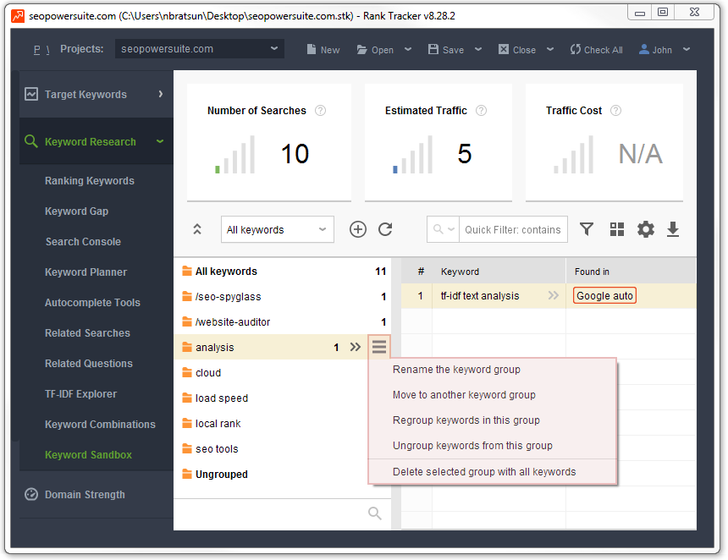Select the /seo-spyglass folder

coord(282,296)
